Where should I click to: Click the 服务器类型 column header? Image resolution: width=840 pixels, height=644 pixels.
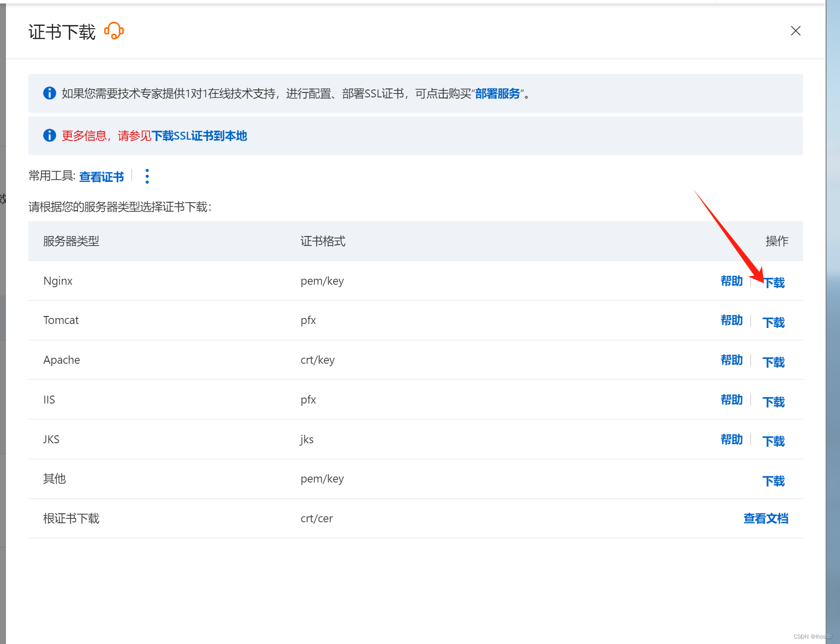pyautogui.click(x=71, y=241)
